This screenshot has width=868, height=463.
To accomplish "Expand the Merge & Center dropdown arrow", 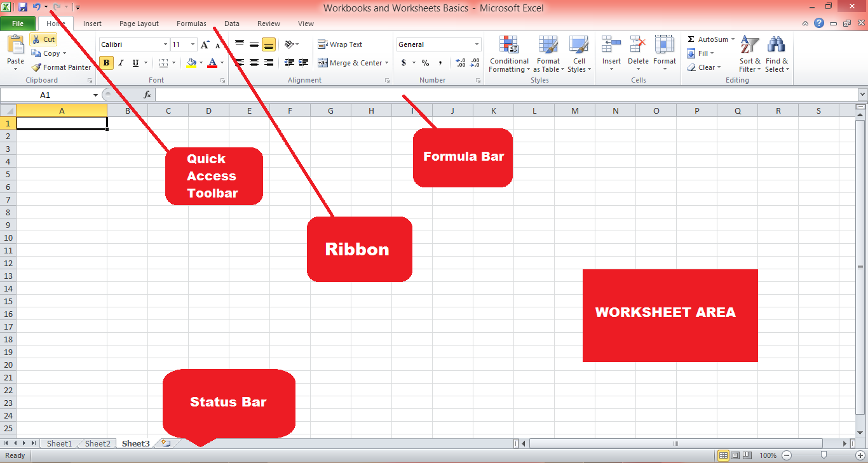I will coord(387,63).
